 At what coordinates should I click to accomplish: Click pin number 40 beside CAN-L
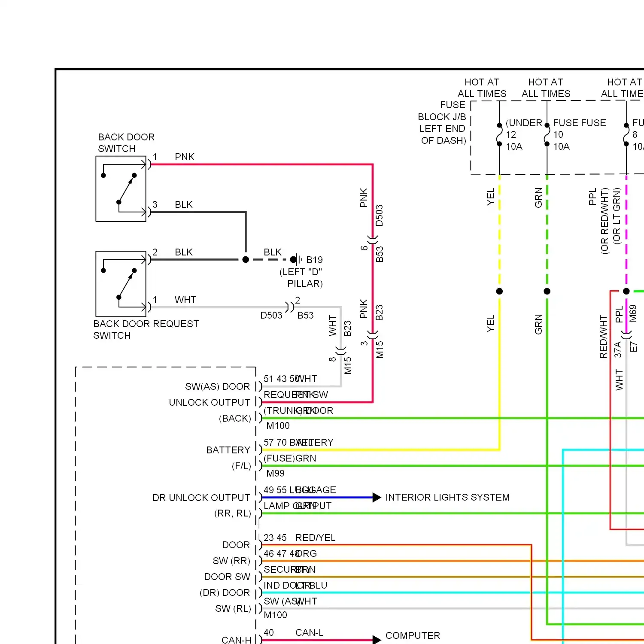pyautogui.click(x=269, y=632)
